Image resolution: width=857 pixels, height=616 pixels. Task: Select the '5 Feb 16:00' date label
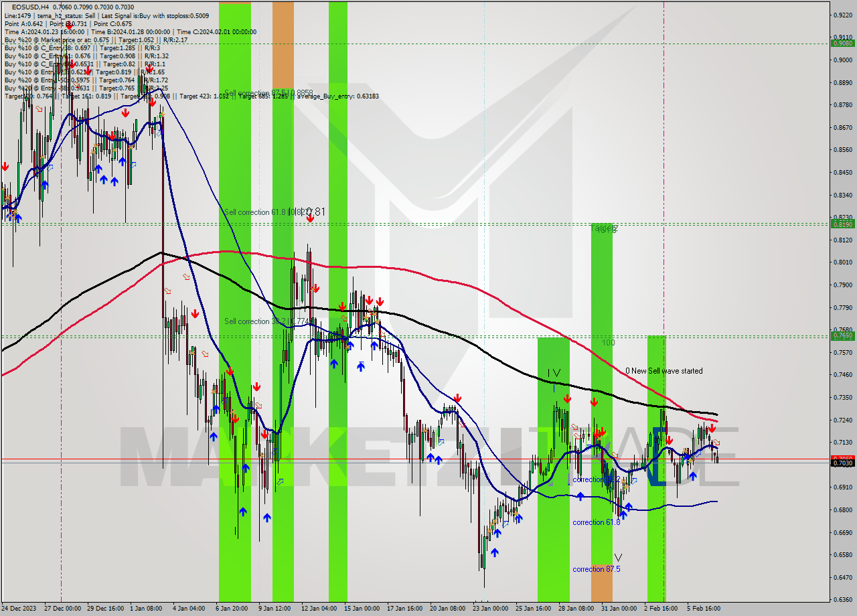pos(703,609)
